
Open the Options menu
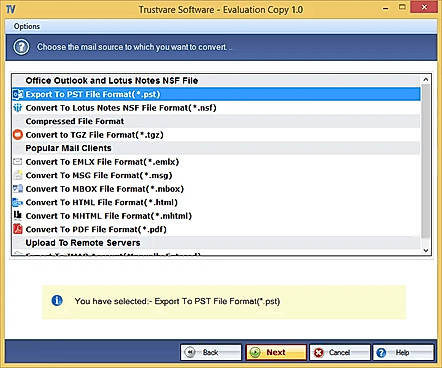27,26
